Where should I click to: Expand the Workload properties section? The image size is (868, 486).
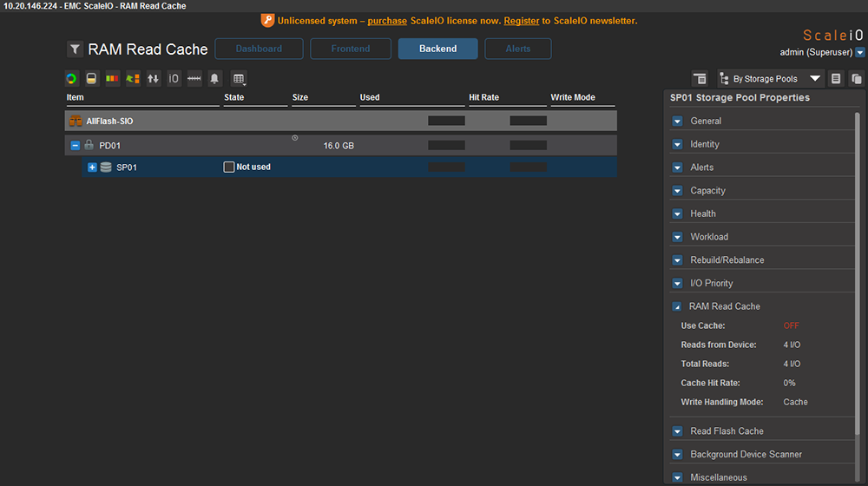tap(678, 237)
